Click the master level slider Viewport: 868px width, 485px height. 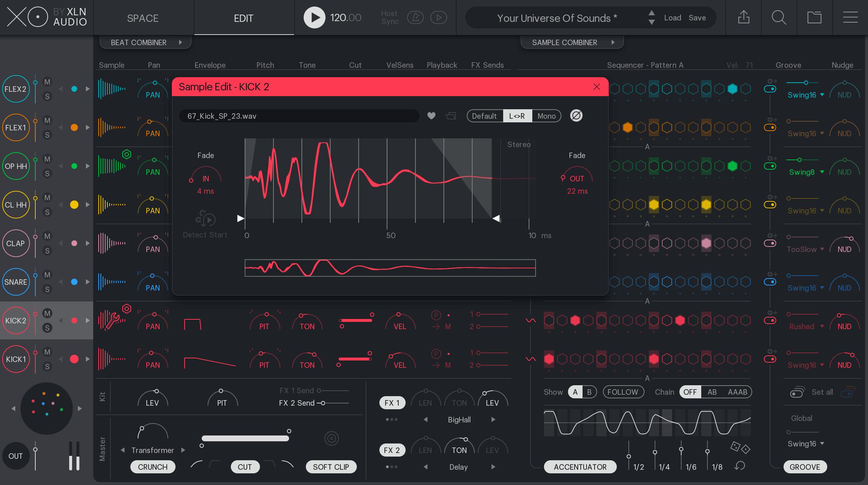245,438
